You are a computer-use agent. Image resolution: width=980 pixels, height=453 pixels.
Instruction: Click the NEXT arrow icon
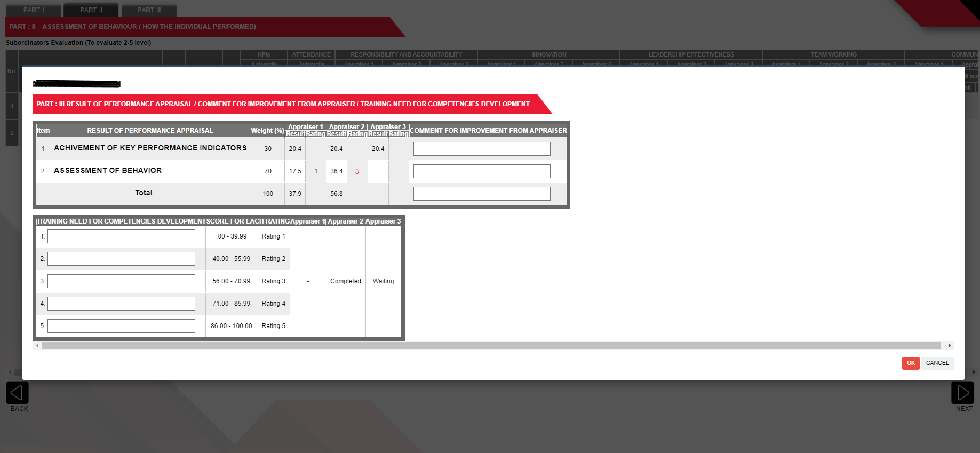point(962,393)
